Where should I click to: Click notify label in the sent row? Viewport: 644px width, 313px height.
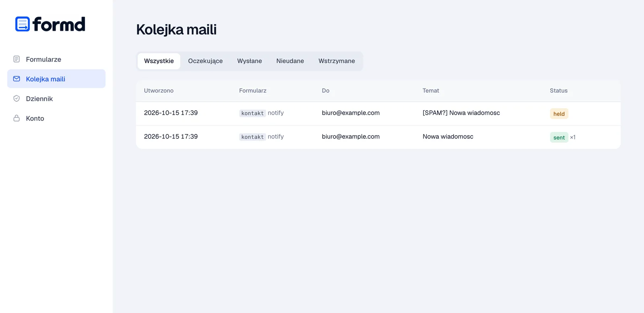(x=276, y=137)
